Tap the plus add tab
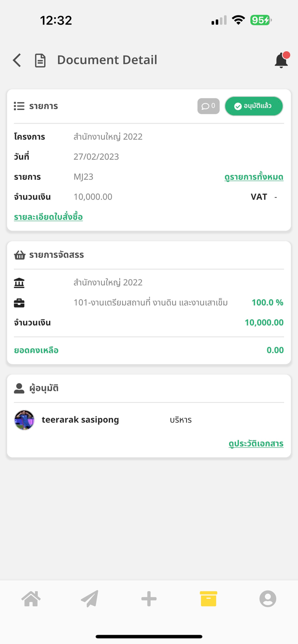 coord(149,598)
